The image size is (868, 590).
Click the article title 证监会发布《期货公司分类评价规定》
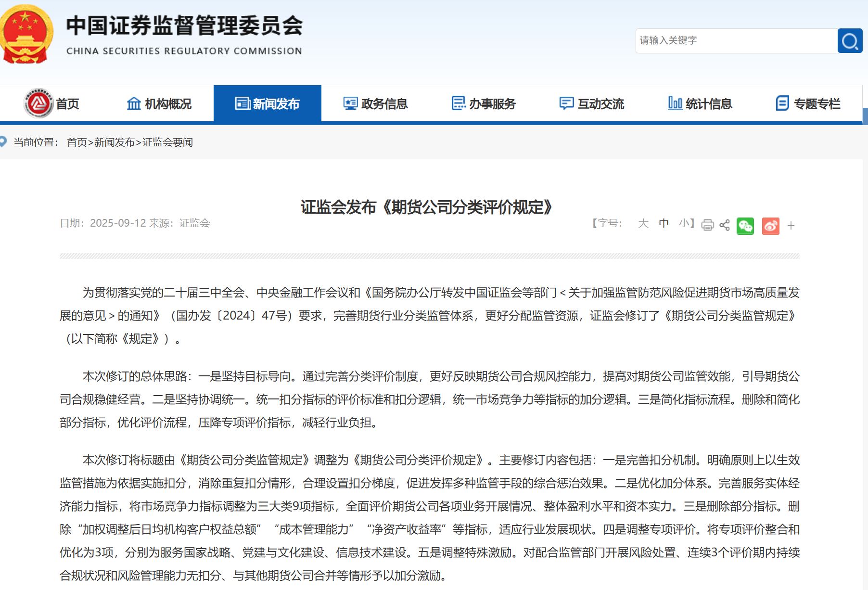coord(426,207)
